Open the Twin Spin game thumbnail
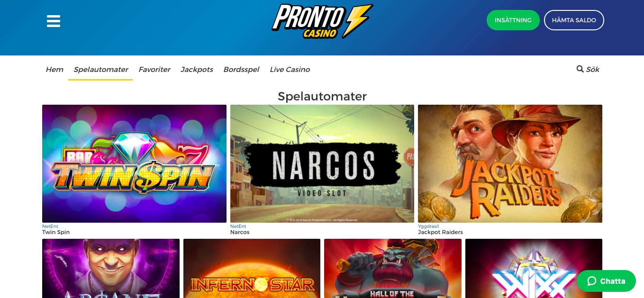The image size is (644, 298). [x=134, y=163]
